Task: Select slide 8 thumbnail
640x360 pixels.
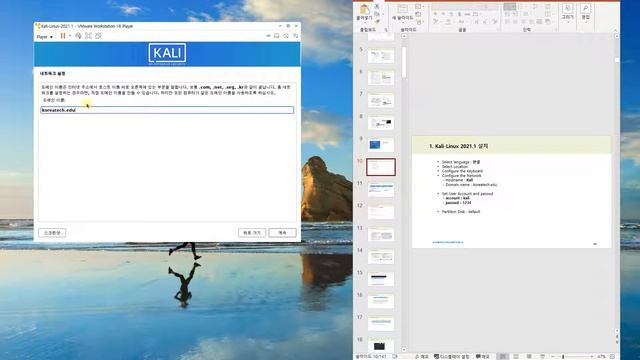Action: (x=381, y=123)
